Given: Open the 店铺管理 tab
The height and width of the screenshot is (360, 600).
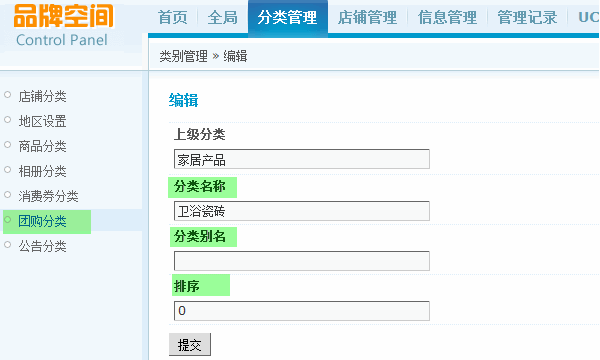Looking at the screenshot, I should click(x=367, y=18).
